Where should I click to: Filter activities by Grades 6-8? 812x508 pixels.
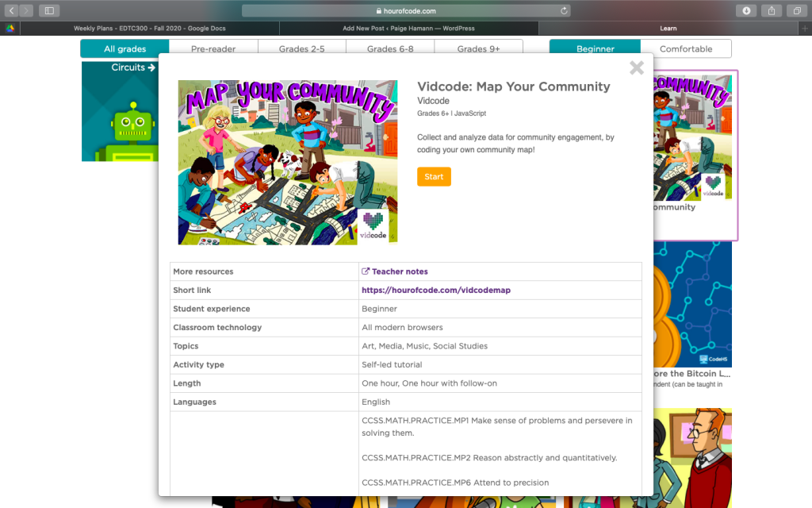[390, 48]
